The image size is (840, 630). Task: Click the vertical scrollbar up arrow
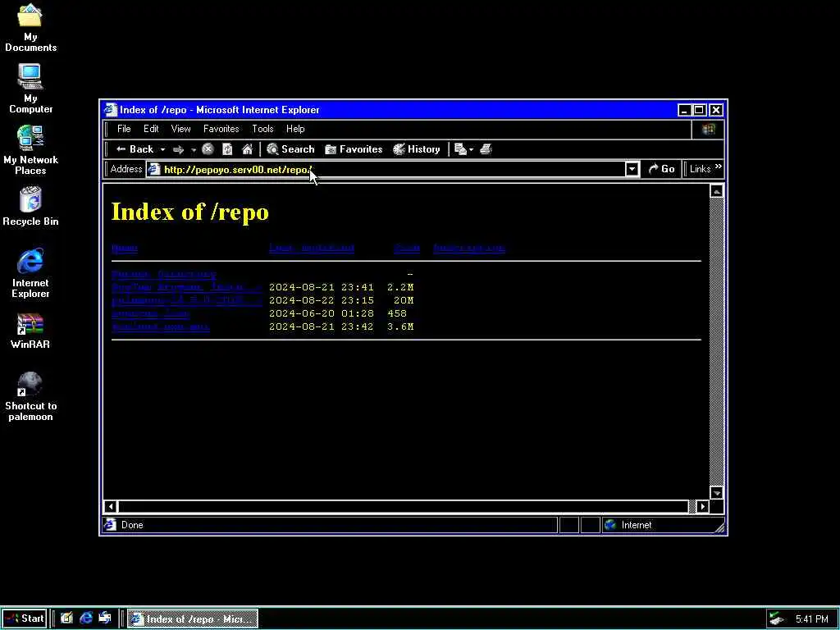pos(717,191)
